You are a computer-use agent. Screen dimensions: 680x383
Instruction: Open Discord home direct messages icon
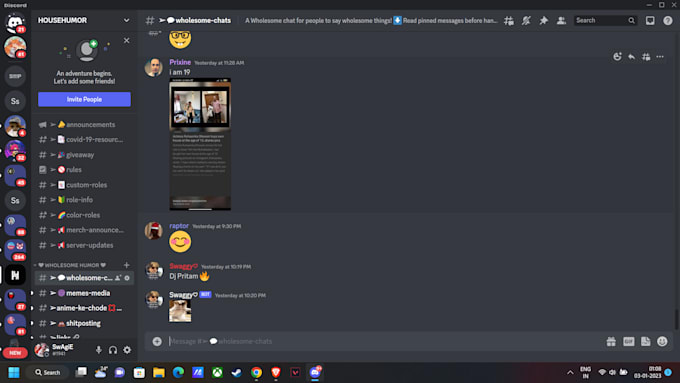15,22
